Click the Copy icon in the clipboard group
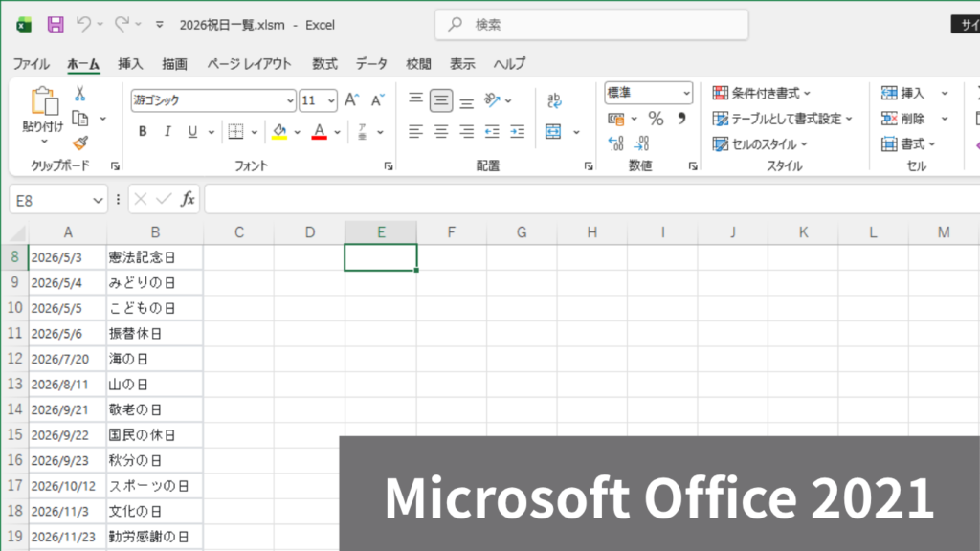 tap(80, 118)
